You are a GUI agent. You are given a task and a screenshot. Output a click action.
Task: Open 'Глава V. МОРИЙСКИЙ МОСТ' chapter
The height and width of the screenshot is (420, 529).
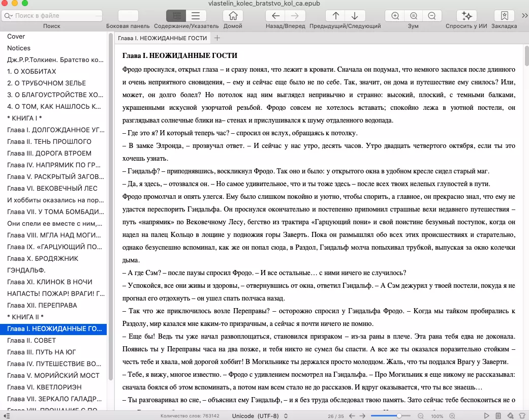[x=53, y=375]
